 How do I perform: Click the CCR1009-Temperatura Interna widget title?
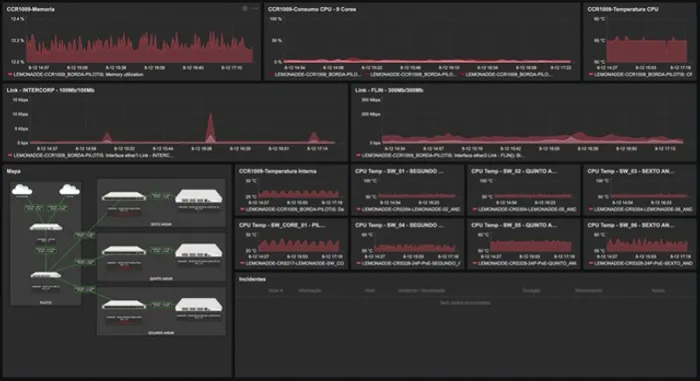click(278, 171)
